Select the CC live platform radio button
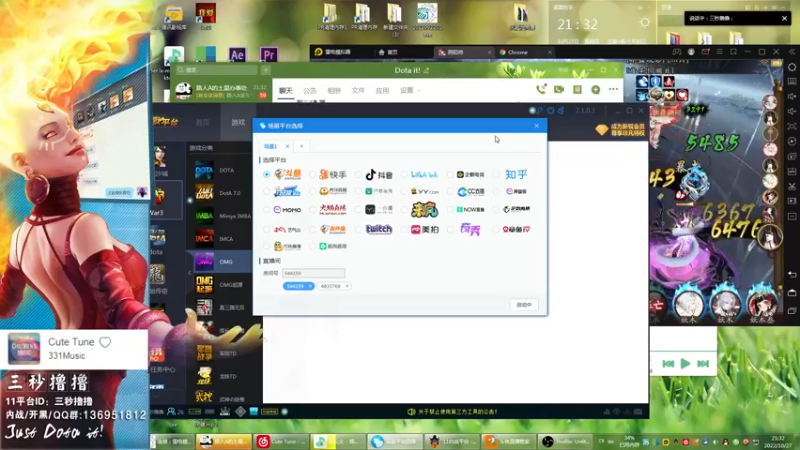The image size is (800, 450). pyautogui.click(x=450, y=192)
